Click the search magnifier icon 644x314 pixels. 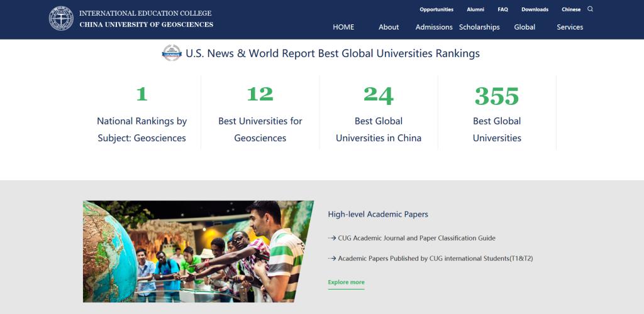[x=590, y=9]
